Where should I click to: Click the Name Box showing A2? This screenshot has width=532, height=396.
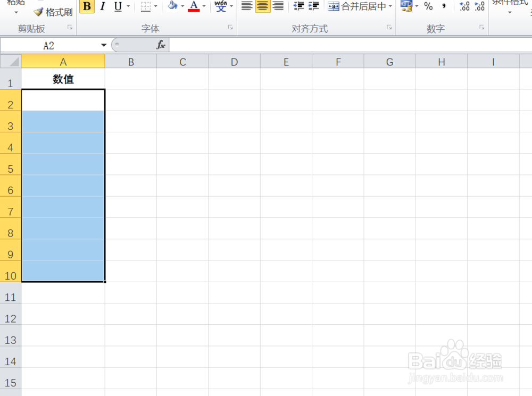(49, 45)
